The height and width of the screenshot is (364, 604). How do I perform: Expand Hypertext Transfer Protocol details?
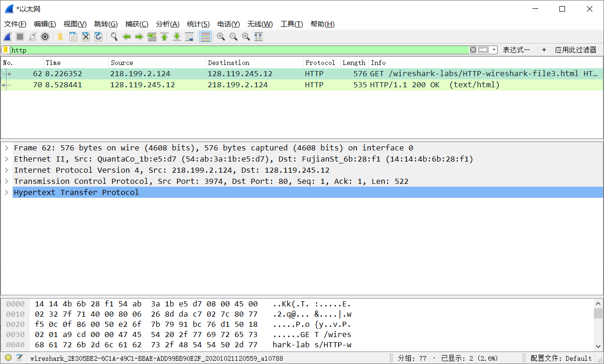[x=6, y=192]
